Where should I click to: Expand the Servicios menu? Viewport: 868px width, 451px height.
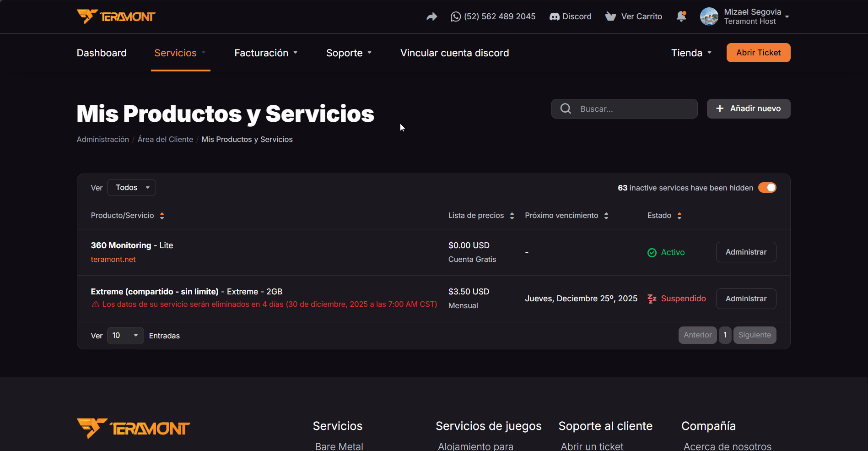click(180, 53)
